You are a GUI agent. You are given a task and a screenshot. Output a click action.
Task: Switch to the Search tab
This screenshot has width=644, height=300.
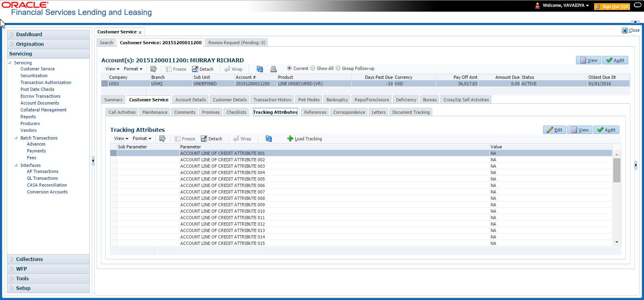[x=106, y=43]
